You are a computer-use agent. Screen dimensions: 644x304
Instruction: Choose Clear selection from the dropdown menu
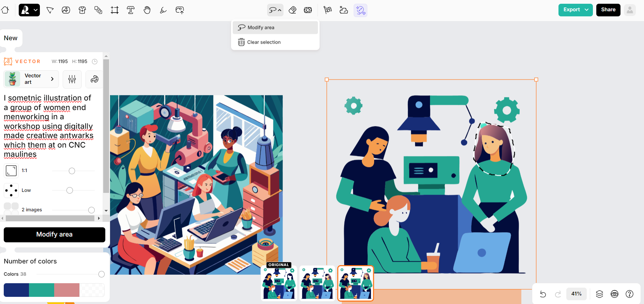[275, 42]
